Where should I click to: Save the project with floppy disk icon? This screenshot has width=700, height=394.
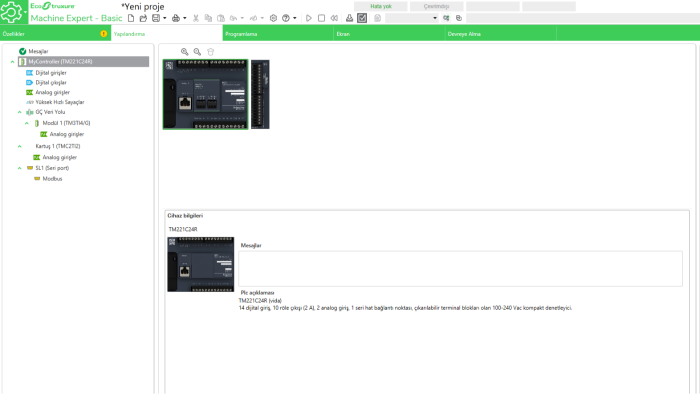coord(156,18)
